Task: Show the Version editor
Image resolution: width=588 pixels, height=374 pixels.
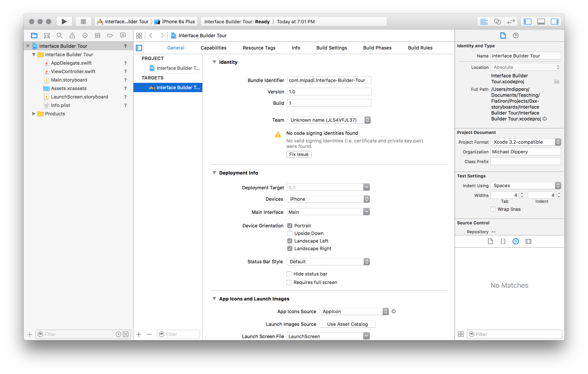Action: pyautogui.click(x=511, y=22)
